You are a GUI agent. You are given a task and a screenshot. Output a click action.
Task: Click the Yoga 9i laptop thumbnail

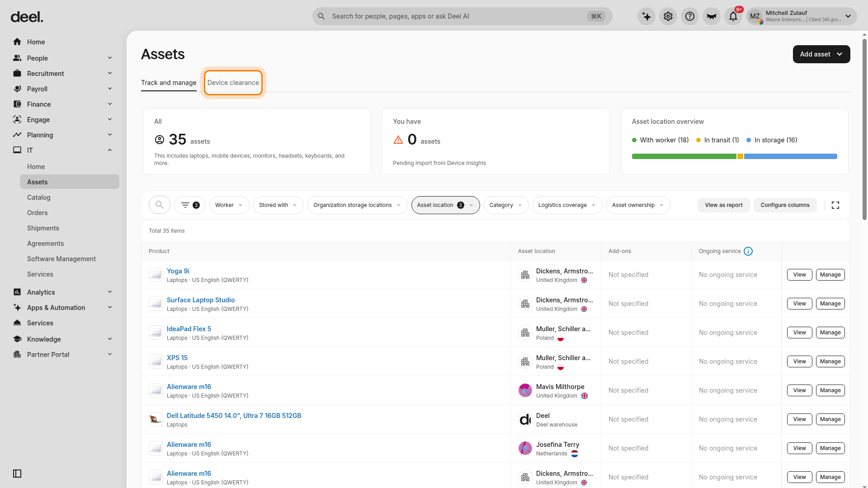(x=156, y=275)
